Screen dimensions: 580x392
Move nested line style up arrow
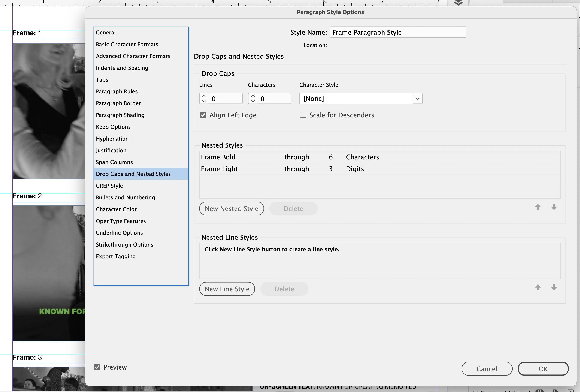538,287
